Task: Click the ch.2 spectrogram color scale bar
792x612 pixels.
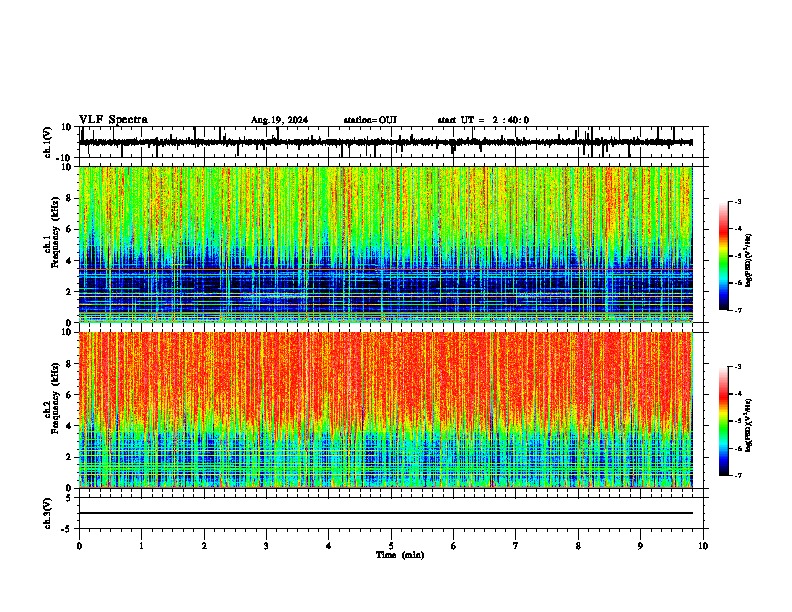Action: point(723,421)
